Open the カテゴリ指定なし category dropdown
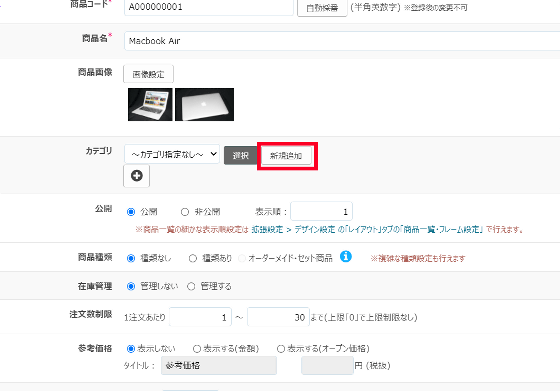This screenshot has width=560, height=391. 172,154
